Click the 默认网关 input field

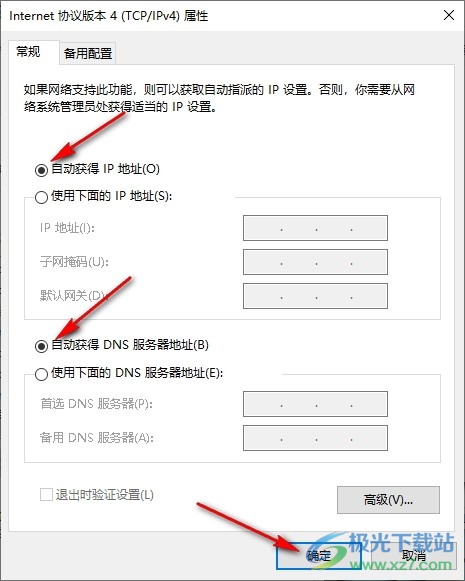click(315, 296)
